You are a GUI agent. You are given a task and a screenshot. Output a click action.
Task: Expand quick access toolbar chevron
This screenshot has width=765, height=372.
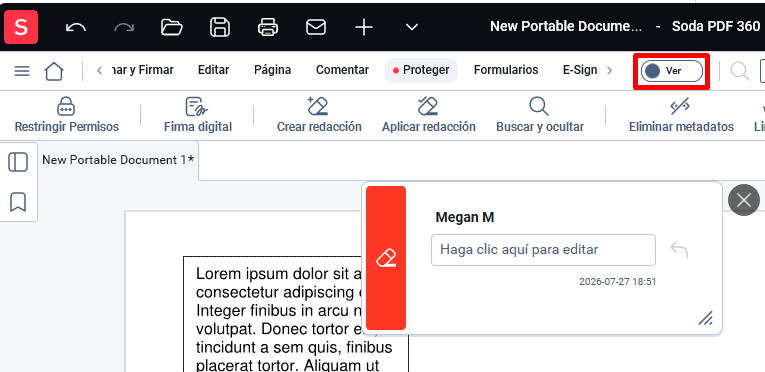tap(412, 27)
